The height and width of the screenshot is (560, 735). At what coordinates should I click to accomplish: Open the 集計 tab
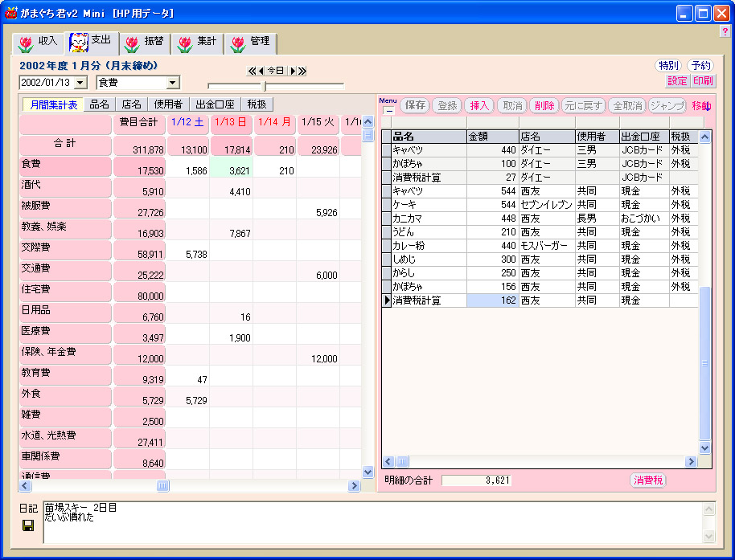(x=197, y=42)
